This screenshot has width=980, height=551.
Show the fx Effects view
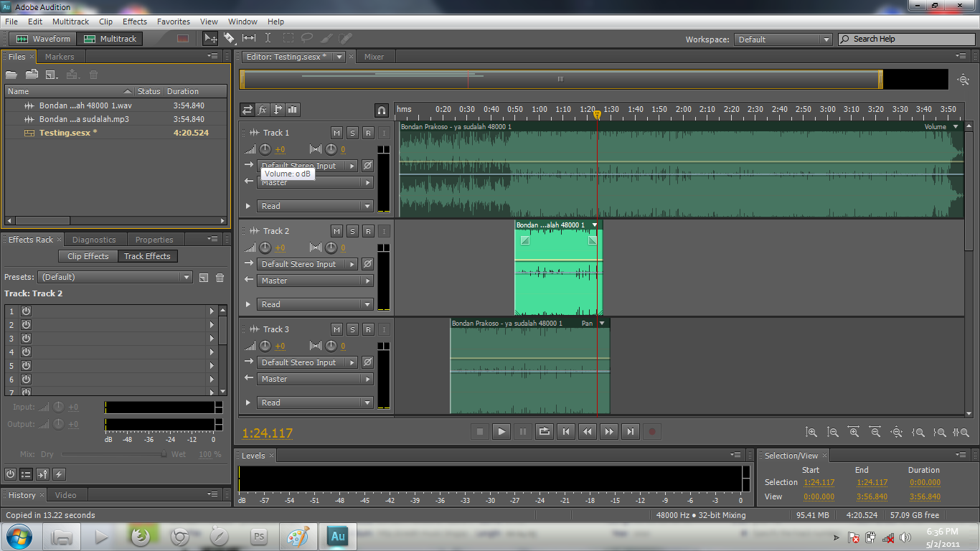(x=263, y=110)
